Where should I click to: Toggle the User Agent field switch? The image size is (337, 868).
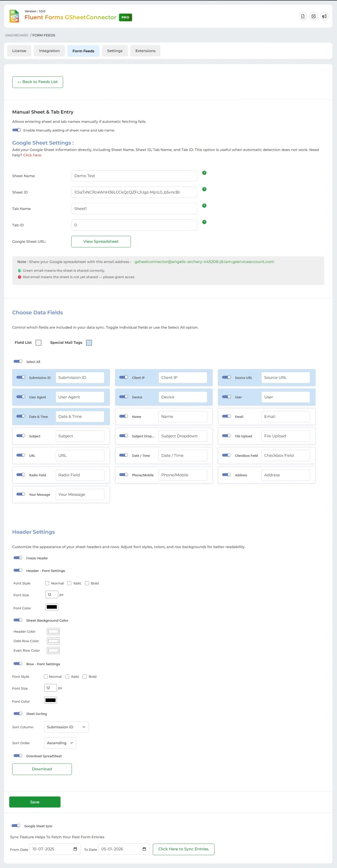[x=21, y=397]
